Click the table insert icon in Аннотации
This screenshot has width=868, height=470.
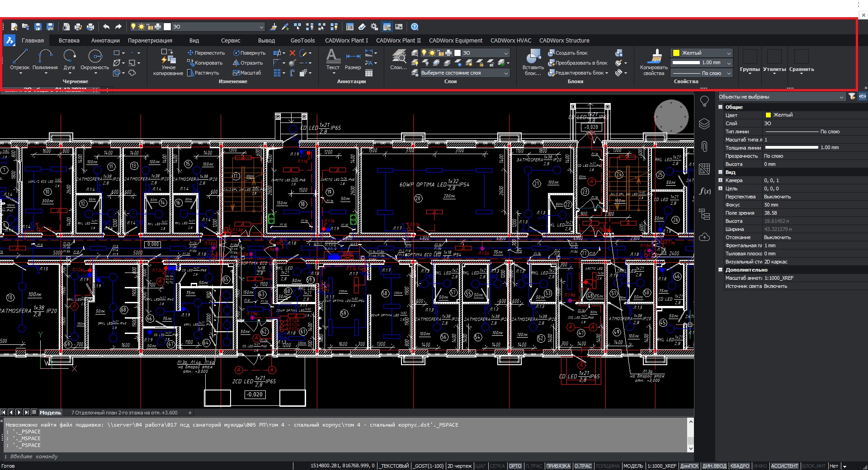[369, 73]
